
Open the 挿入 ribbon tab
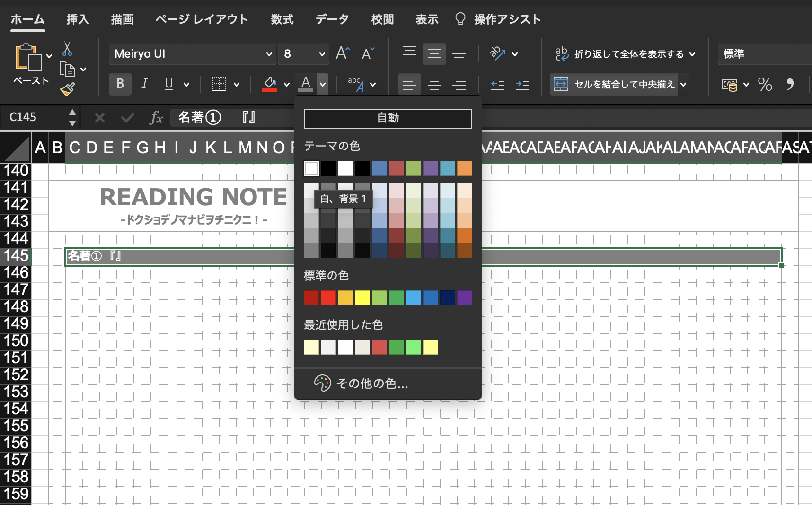coord(78,19)
